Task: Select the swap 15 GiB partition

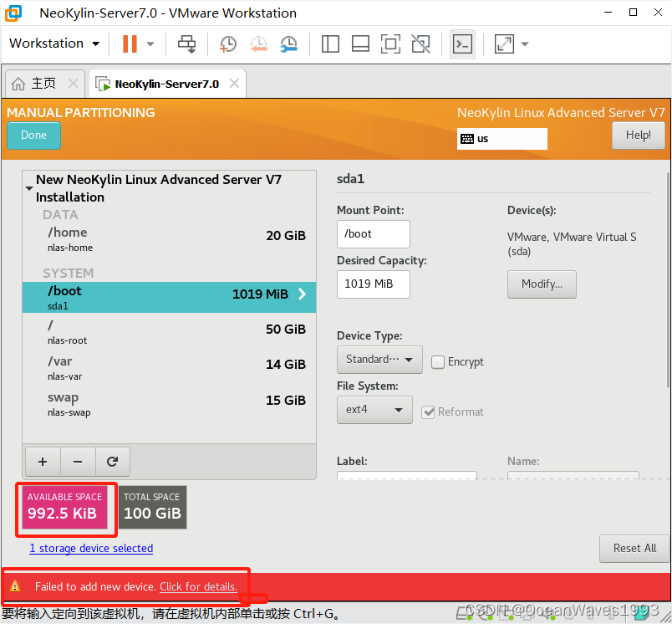Action: [169, 404]
